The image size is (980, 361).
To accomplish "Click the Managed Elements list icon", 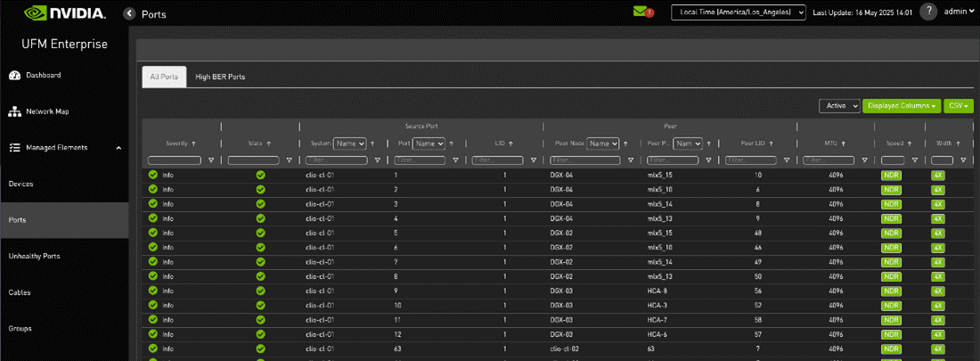I will [x=15, y=148].
